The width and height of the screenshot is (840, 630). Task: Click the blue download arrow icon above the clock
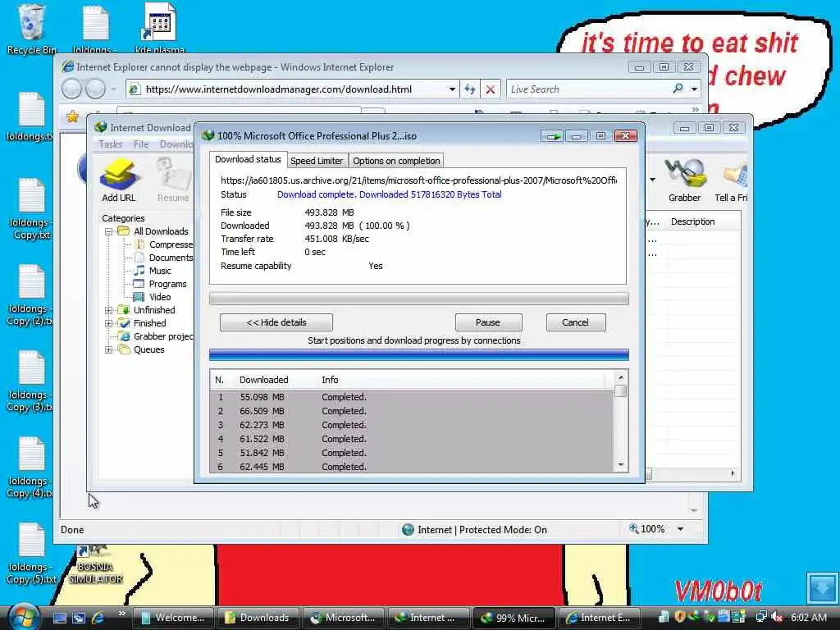click(x=822, y=587)
